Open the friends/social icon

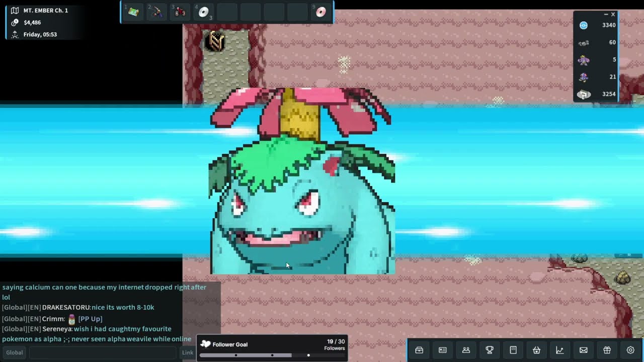click(x=466, y=350)
